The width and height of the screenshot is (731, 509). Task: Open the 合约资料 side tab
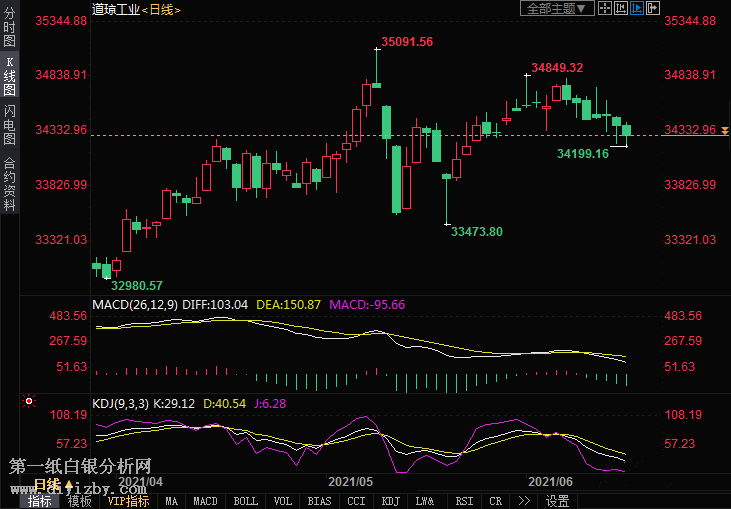click(9, 183)
